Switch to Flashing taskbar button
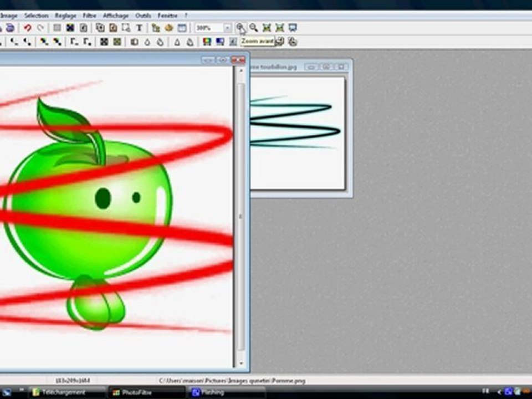This screenshot has height=399, width=532. click(x=227, y=392)
